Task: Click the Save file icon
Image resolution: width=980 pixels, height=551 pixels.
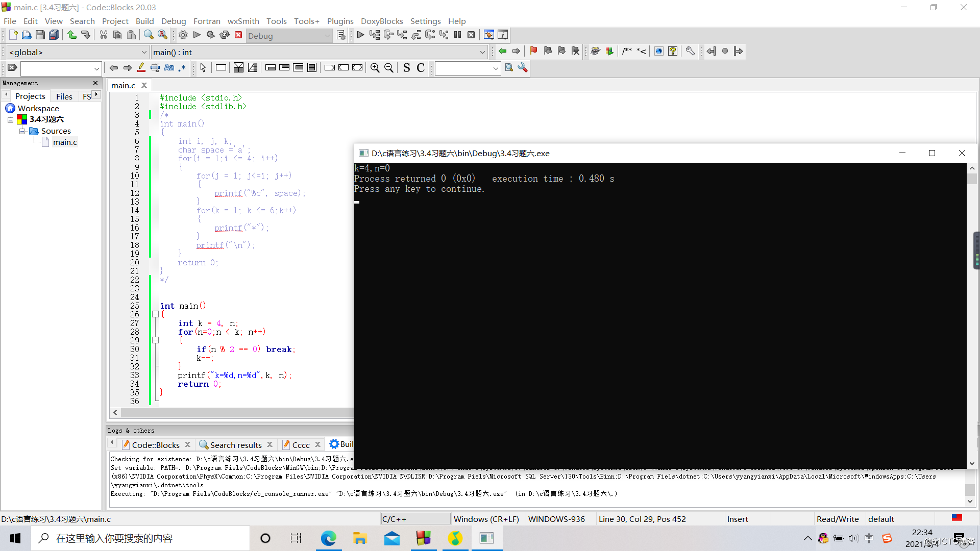Action: coord(38,35)
